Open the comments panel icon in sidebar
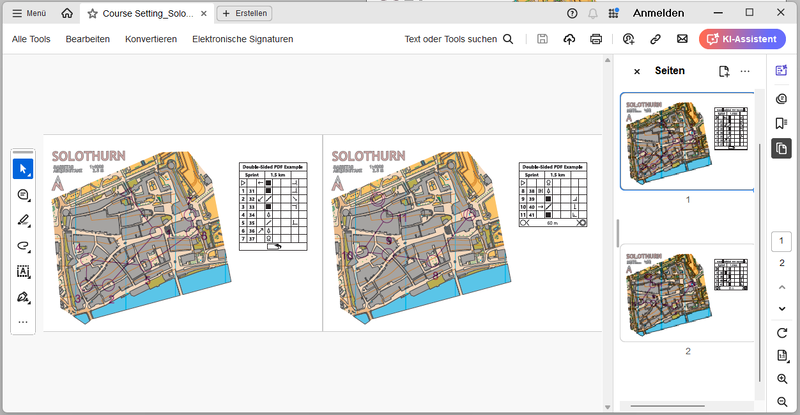Image resolution: width=800 pixels, height=415 pixels. click(x=781, y=99)
